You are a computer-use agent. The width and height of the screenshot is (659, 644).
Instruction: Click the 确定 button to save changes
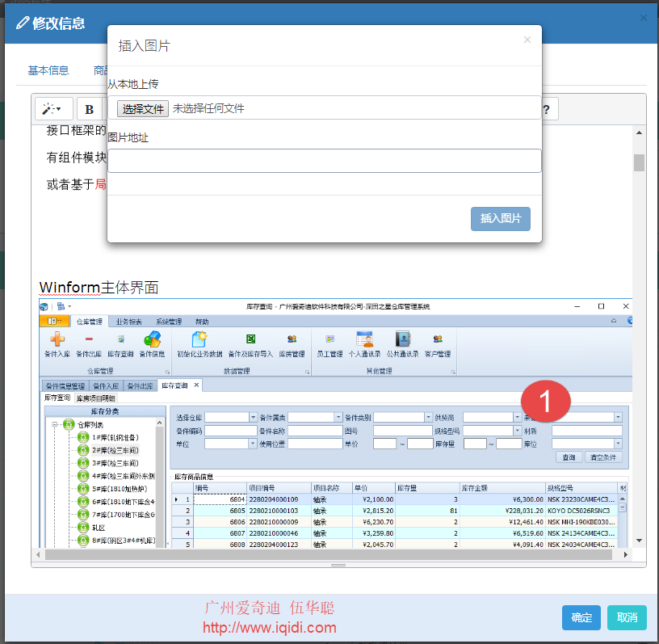tap(581, 617)
